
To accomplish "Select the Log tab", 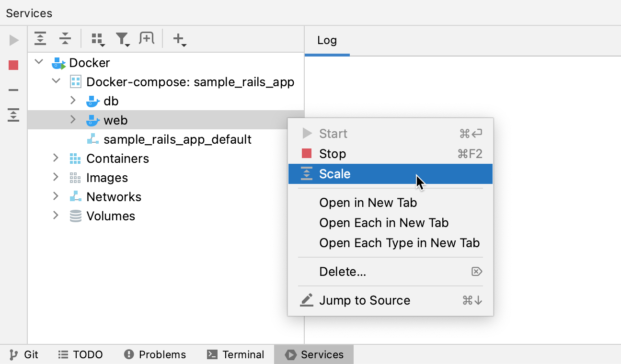I will (327, 40).
